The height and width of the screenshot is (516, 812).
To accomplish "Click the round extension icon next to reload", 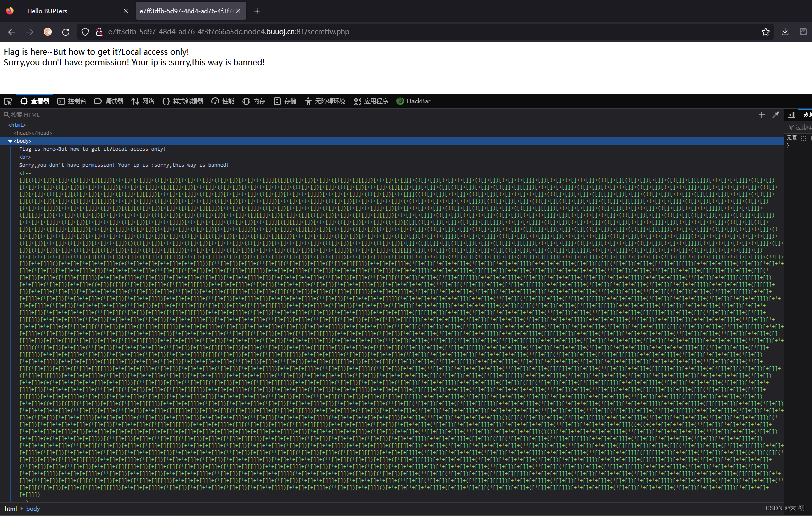I will click(48, 32).
